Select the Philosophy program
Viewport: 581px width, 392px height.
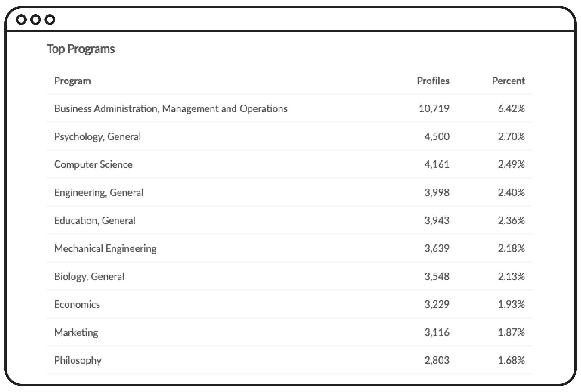click(x=78, y=360)
